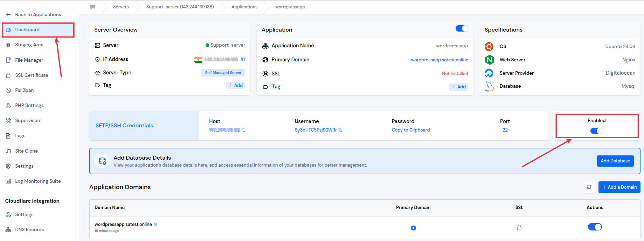Image resolution: width=644 pixels, height=241 pixels.
Task: Click the SFTP/SSH Credentials label
Action: [124, 126]
